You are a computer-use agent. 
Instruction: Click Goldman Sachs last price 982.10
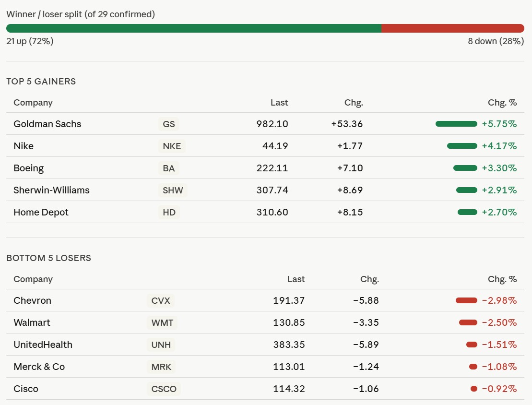tap(272, 124)
